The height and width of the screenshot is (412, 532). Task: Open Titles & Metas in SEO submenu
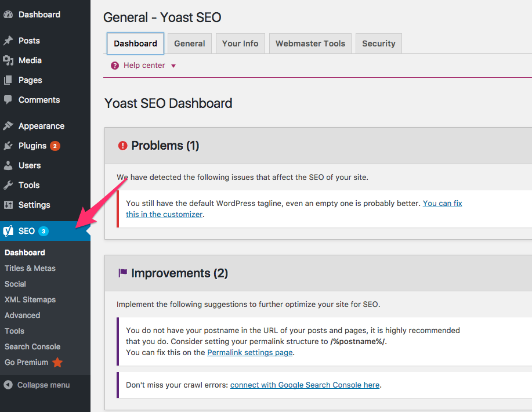[x=30, y=268]
